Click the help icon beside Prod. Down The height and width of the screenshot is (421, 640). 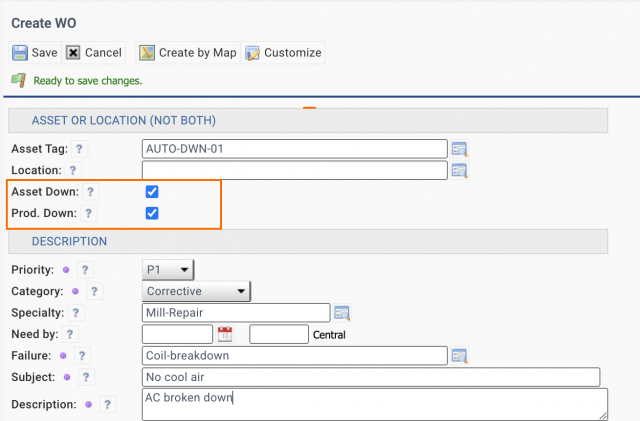pyautogui.click(x=88, y=213)
